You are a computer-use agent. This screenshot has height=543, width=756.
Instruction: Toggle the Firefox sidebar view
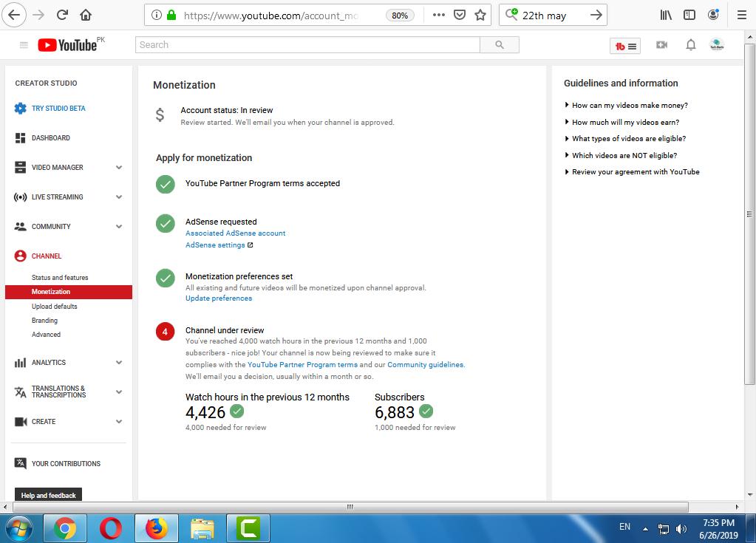point(689,15)
